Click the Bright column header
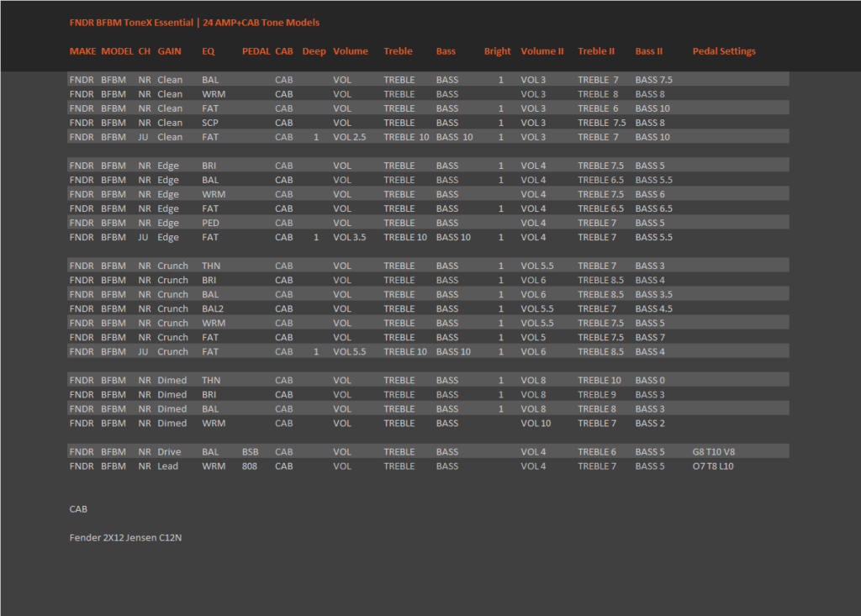Image resolution: width=861 pixels, height=616 pixels. coord(497,51)
